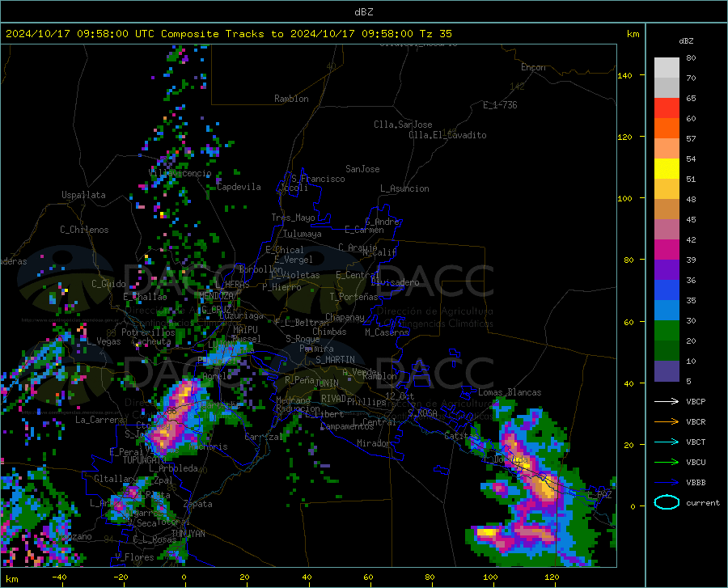Click the V_Flores place label
Viewport: 728px width, 588px height.
pos(134,557)
